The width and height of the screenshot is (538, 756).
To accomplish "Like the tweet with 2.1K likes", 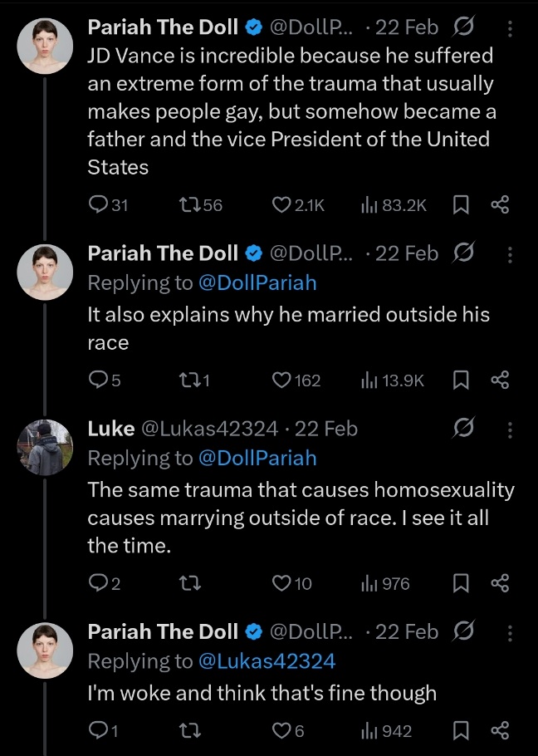I will click(x=282, y=204).
